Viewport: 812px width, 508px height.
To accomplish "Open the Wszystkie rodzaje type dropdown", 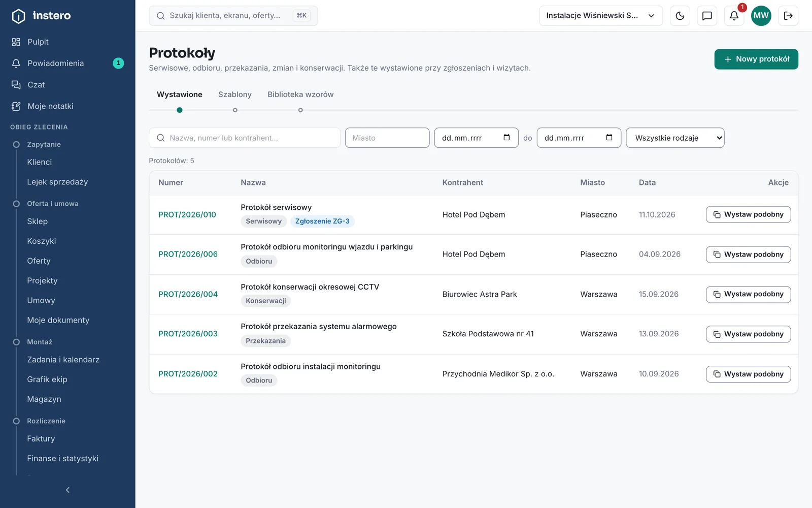I will pos(675,138).
